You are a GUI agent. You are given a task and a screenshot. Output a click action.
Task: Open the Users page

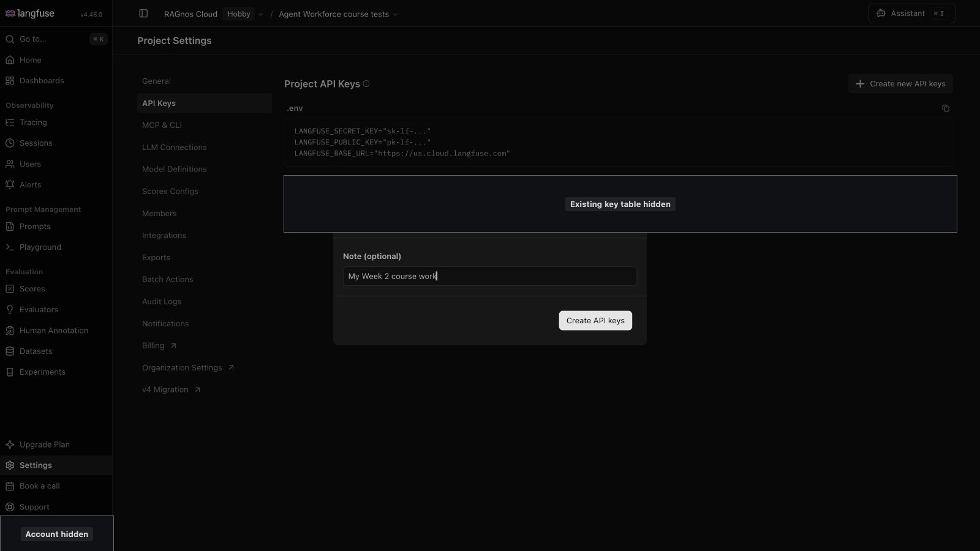tap(56, 164)
